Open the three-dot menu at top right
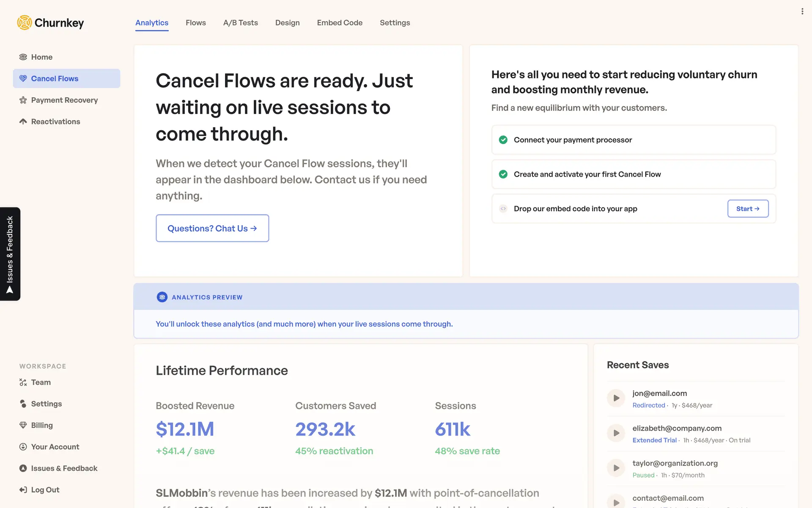 [x=802, y=11]
